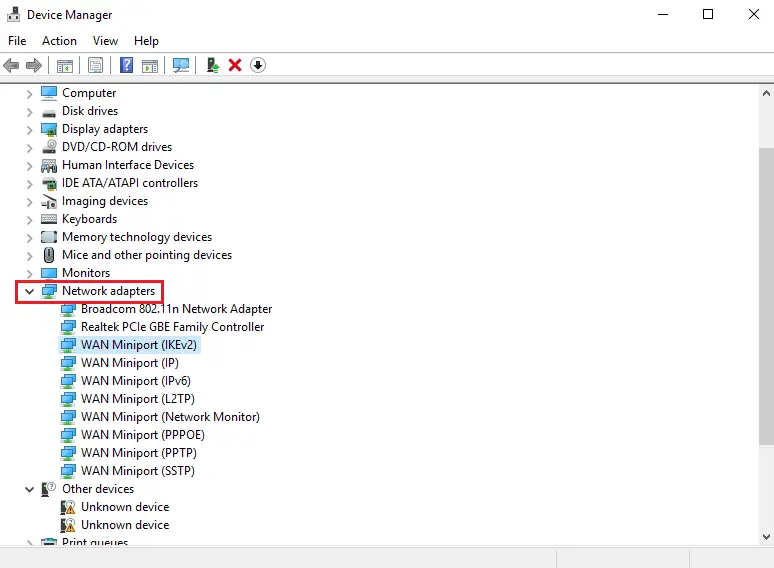Screen dimensions: 774x568
Task: Click the Device Manager title bar icon
Action: click(13, 14)
